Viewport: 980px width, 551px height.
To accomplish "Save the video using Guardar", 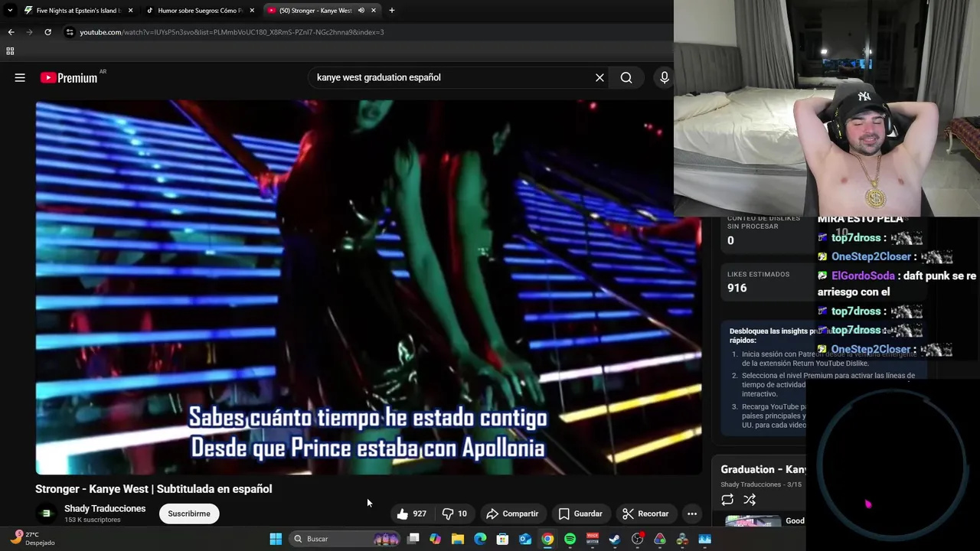I will pos(580,514).
